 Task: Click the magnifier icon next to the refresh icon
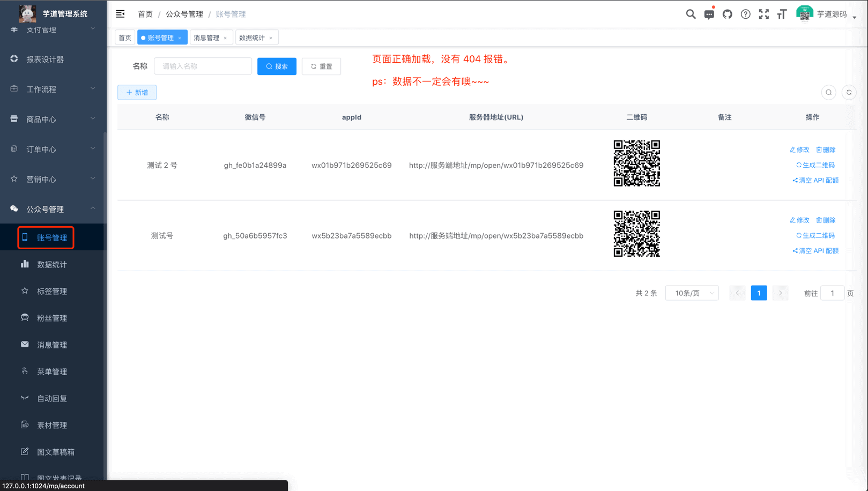tap(828, 92)
